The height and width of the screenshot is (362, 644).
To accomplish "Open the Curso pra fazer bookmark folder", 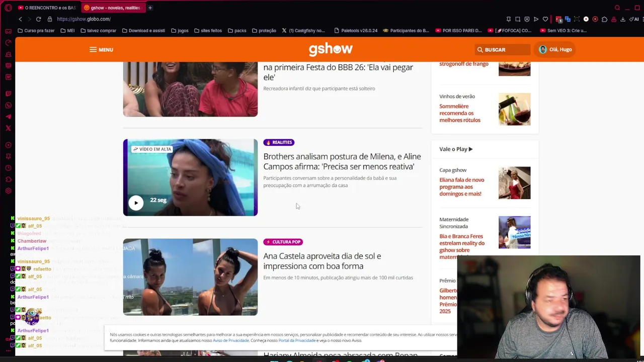I will point(36,31).
